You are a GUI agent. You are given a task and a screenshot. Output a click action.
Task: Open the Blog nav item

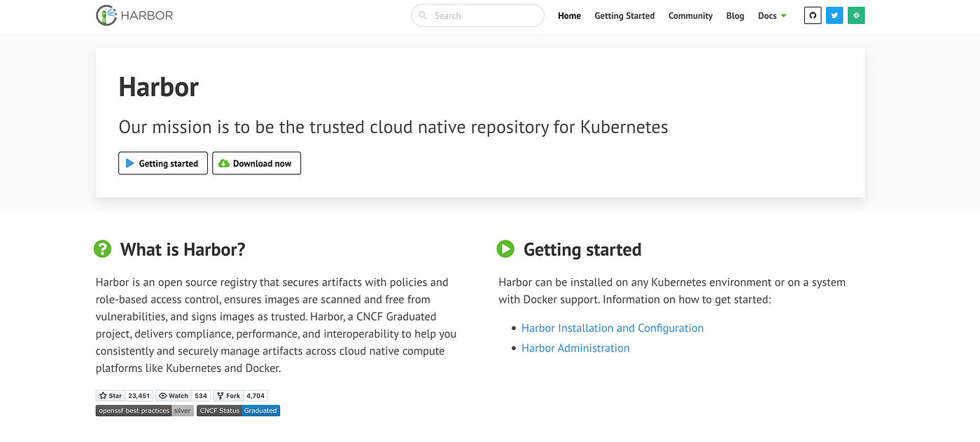735,15
